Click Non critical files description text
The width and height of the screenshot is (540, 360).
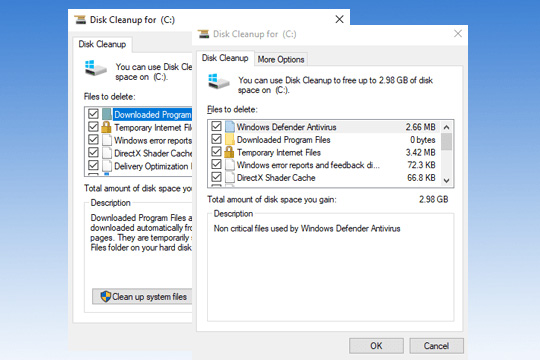click(307, 228)
